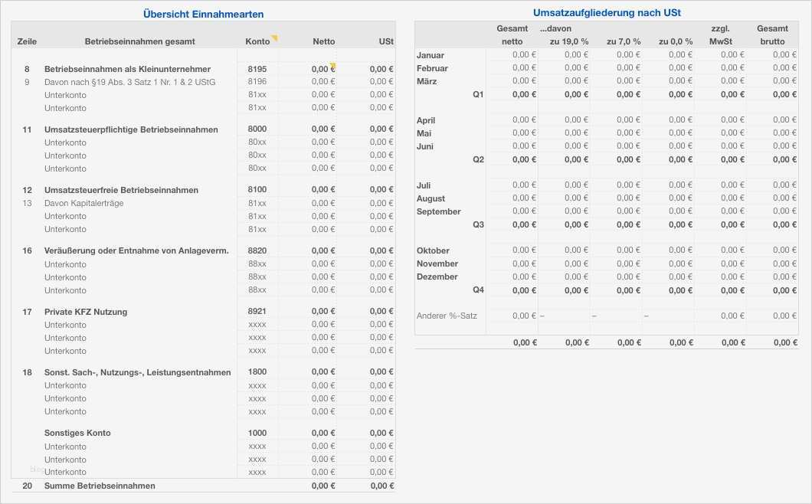The image size is (812, 504).
Task: Select the zu 19,0 % column header
Action: click(571, 41)
